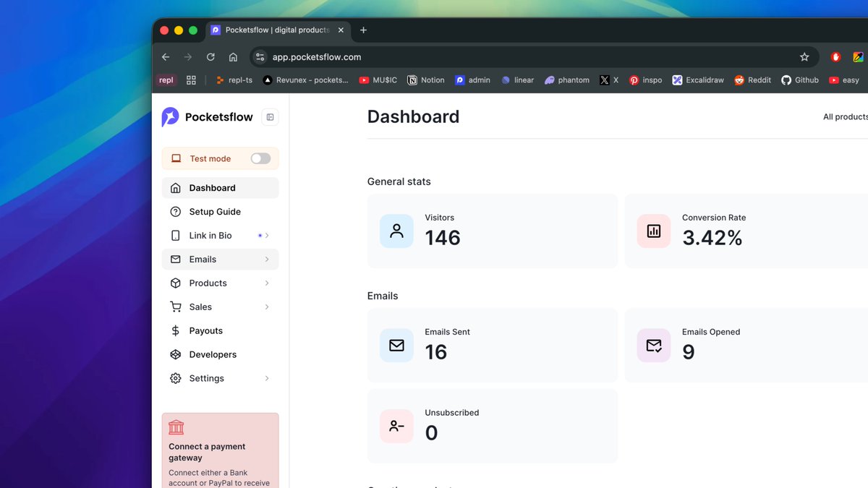Open the admin bookmark
Screen dimensions: 868x488
pos(472,80)
